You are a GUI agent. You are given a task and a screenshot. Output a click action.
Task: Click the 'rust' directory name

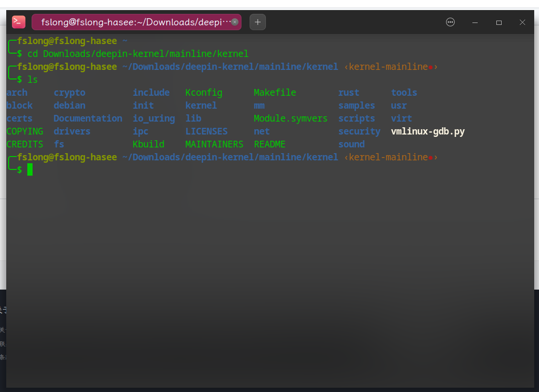click(349, 93)
